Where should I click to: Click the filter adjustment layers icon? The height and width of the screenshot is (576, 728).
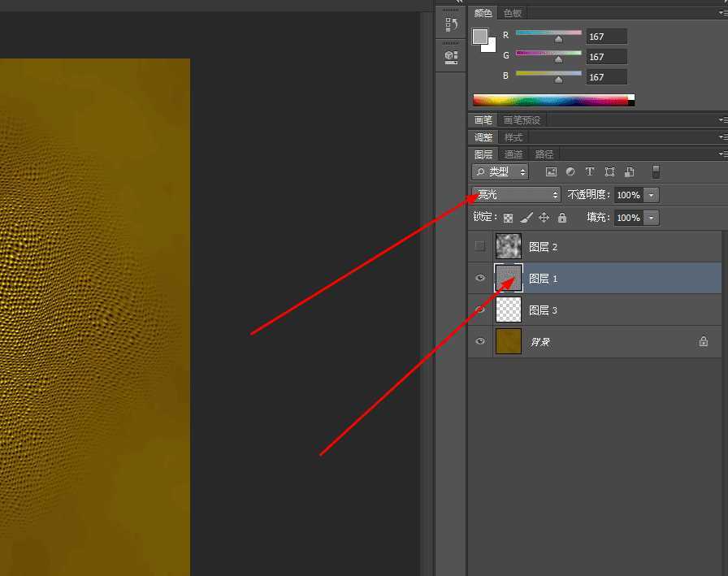pos(570,171)
